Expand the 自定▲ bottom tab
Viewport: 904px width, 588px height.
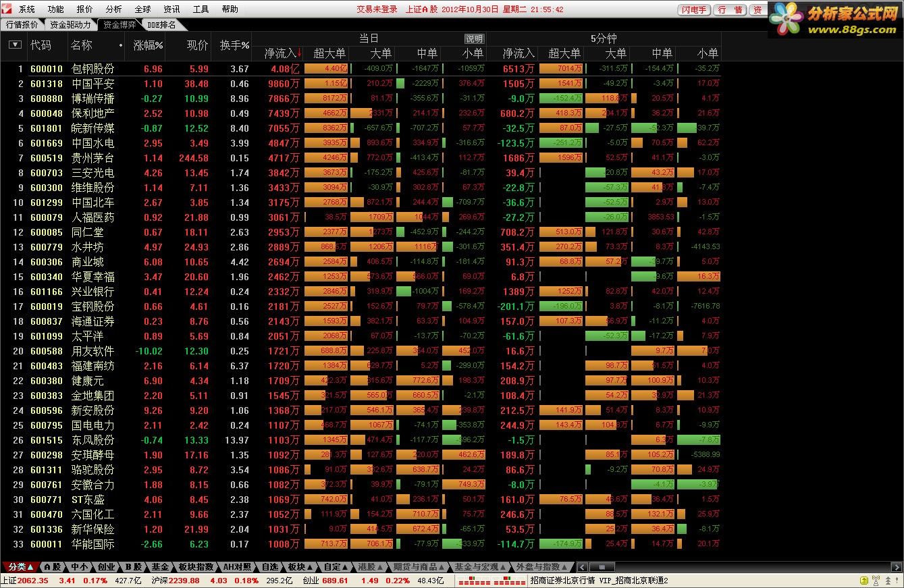[336, 567]
